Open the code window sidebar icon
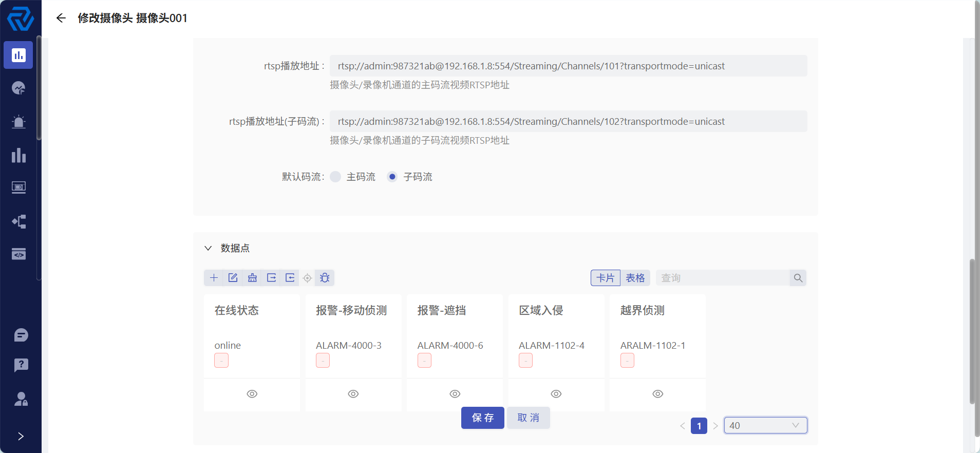 pyautogui.click(x=19, y=254)
